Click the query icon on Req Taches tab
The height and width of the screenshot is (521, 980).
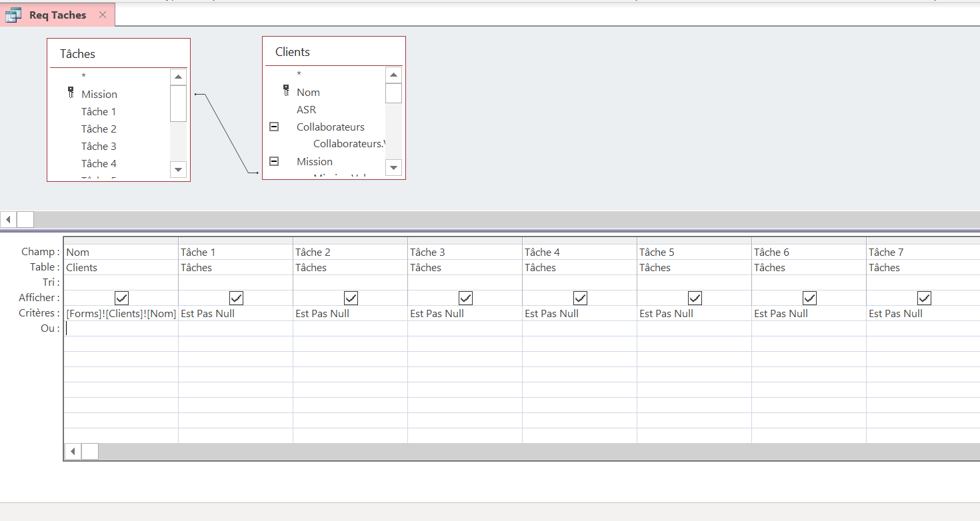coord(13,15)
